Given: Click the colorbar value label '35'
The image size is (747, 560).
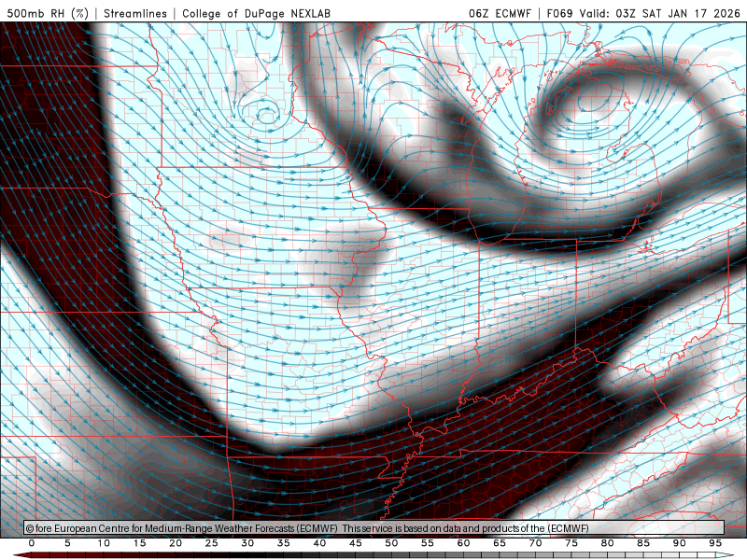Looking at the screenshot, I should click(x=284, y=543).
